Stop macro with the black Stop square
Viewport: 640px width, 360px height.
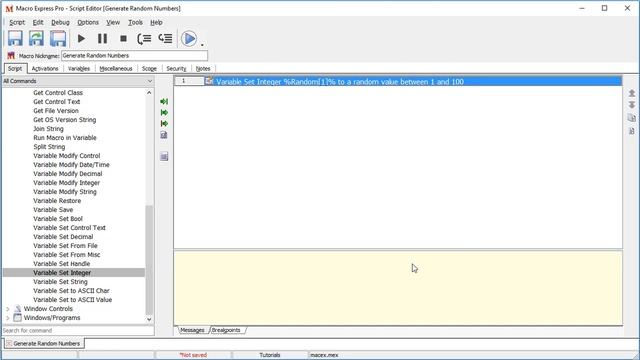pyautogui.click(x=123, y=39)
